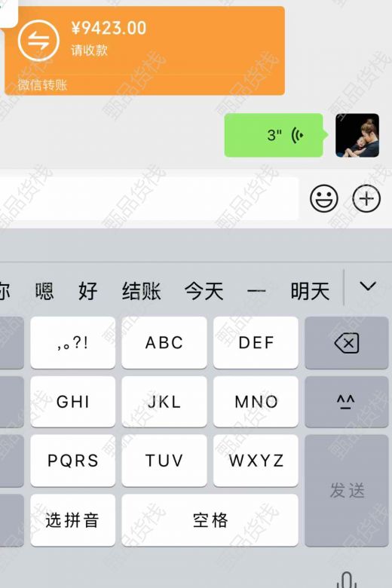
Task: Tap the plus icon for more attachments
Action: 366,199
